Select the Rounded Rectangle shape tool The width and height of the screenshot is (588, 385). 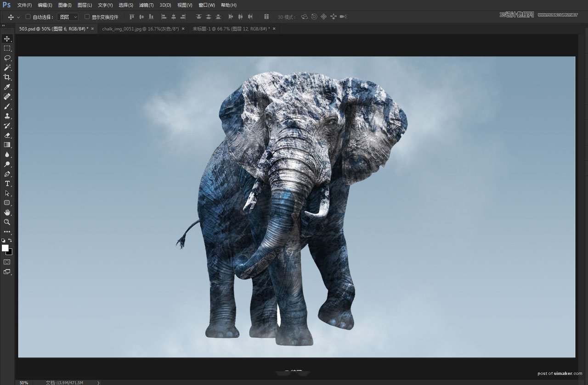click(x=7, y=202)
